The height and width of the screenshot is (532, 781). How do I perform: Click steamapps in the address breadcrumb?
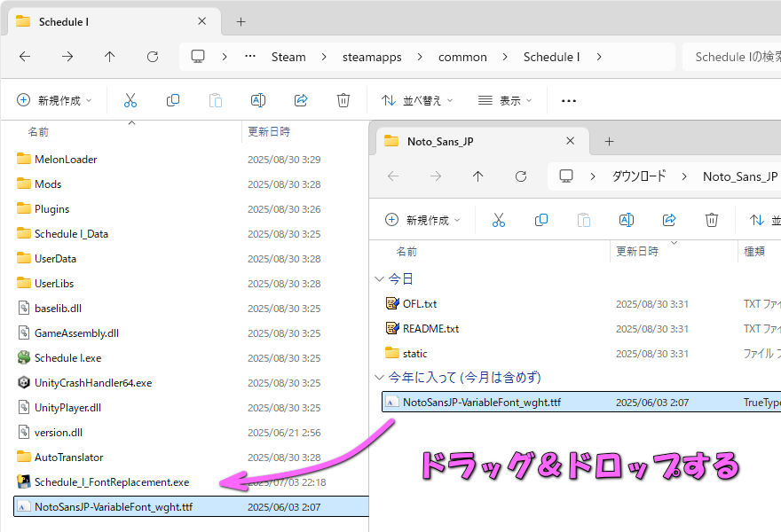pyautogui.click(x=372, y=57)
